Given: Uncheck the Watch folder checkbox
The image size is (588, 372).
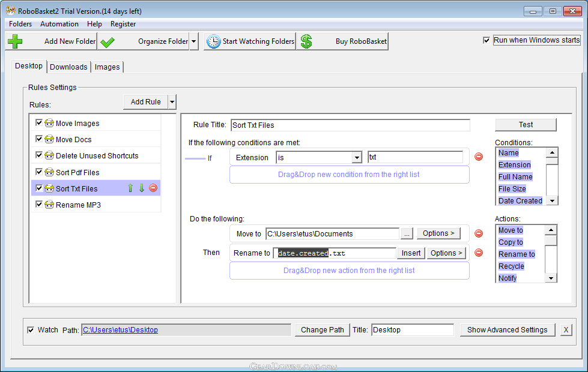Looking at the screenshot, I should pos(31,330).
